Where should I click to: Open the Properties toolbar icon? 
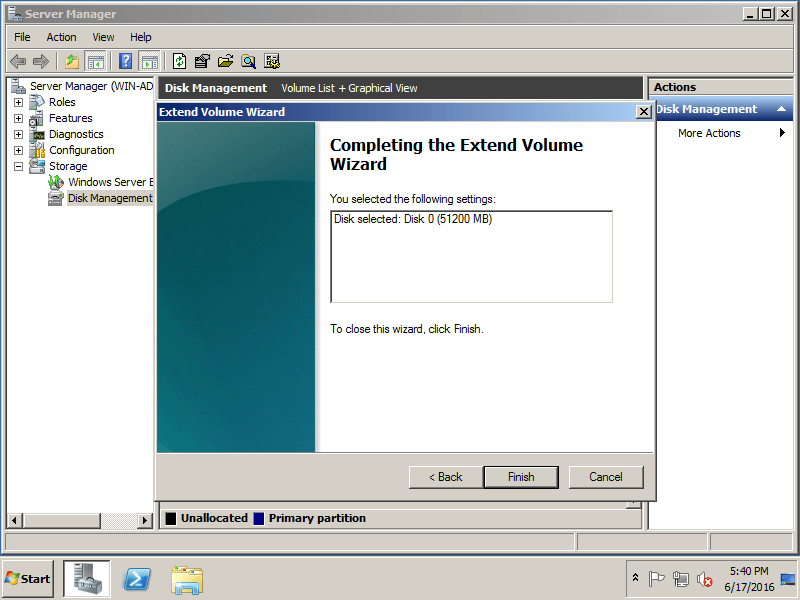(x=202, y=62)
